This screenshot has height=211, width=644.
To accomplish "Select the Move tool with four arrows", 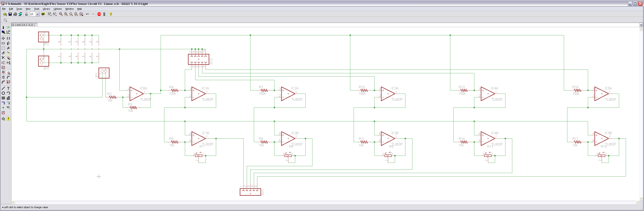I will click(3, 38).
